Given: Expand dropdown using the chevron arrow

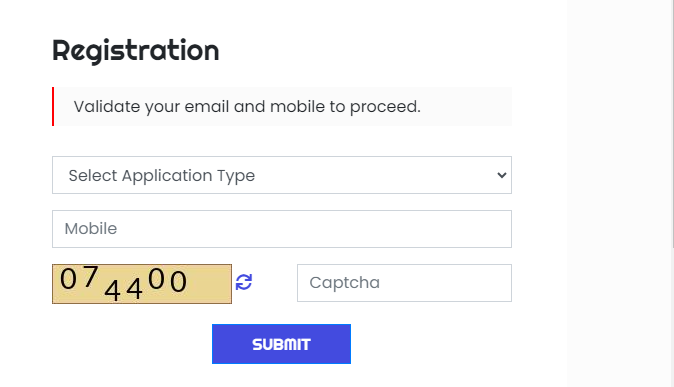Looking at the screenshot, I should (x=501, y=175).
